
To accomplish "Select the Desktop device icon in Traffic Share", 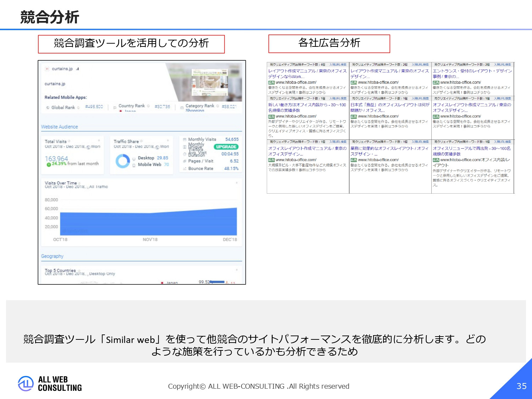I will [x=134, y=159].
